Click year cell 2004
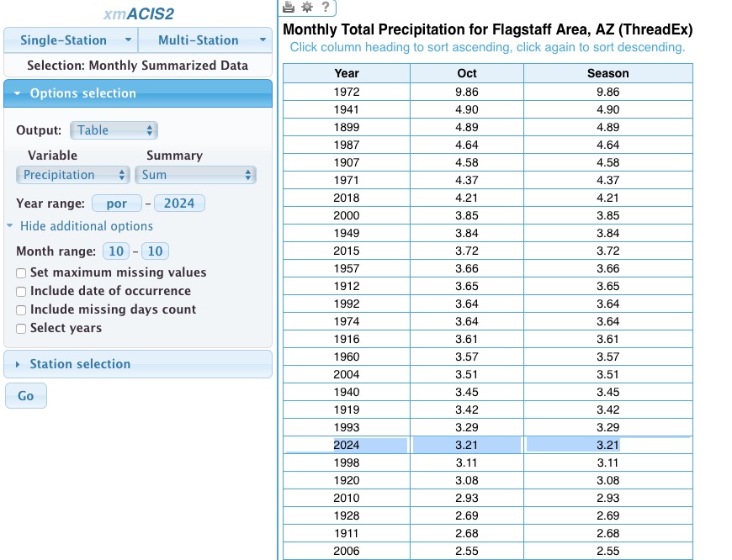 tap(347, 375)
